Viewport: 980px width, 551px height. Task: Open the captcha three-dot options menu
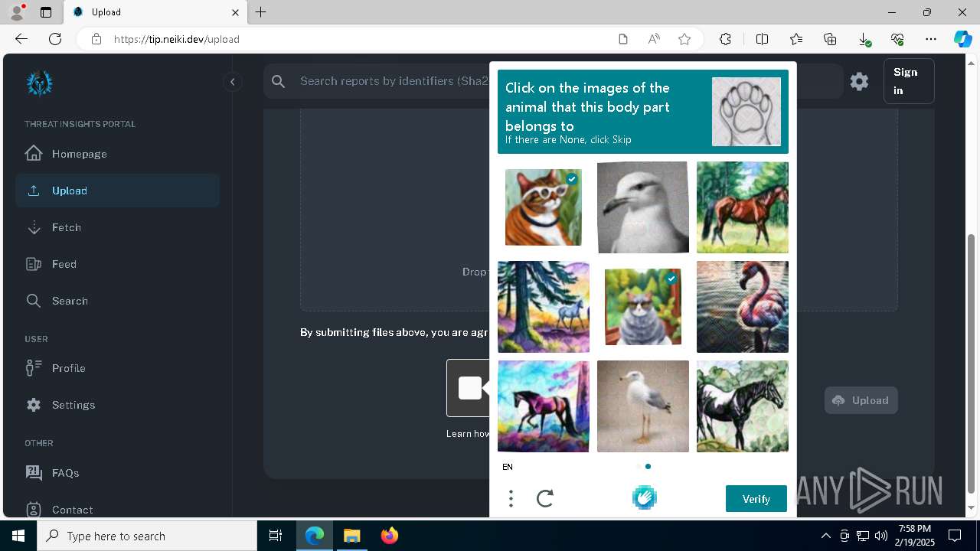click(511, 499)
